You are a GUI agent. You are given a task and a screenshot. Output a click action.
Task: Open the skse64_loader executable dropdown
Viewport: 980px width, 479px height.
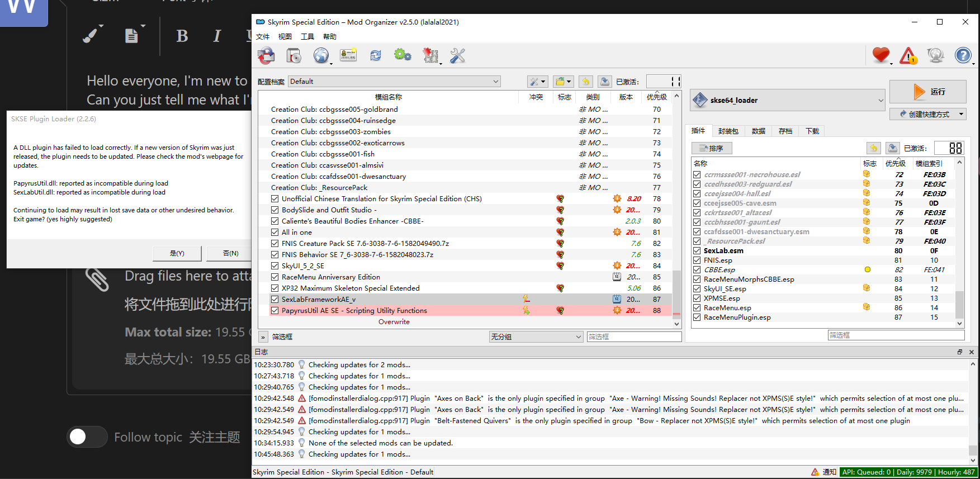pos(788,100)
